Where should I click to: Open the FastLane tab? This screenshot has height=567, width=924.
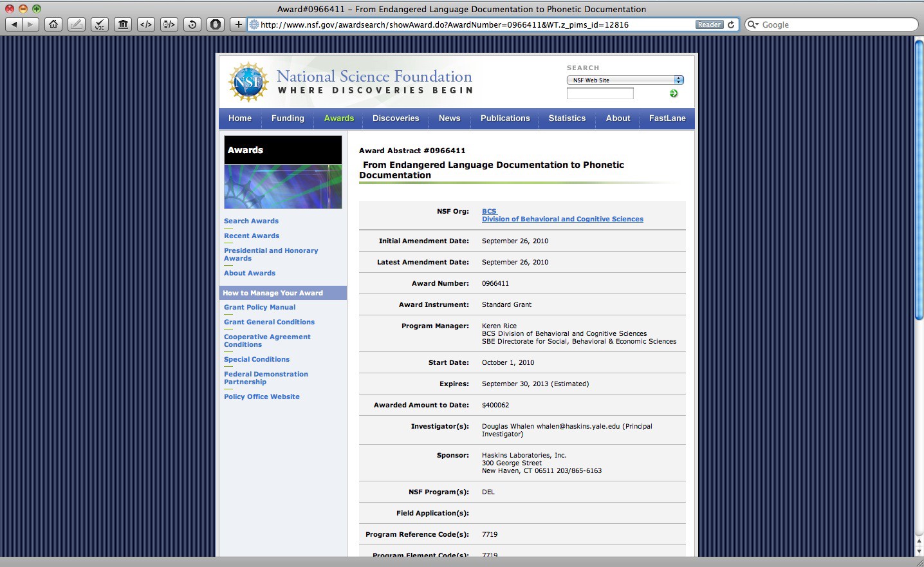[x=667, y=118]
